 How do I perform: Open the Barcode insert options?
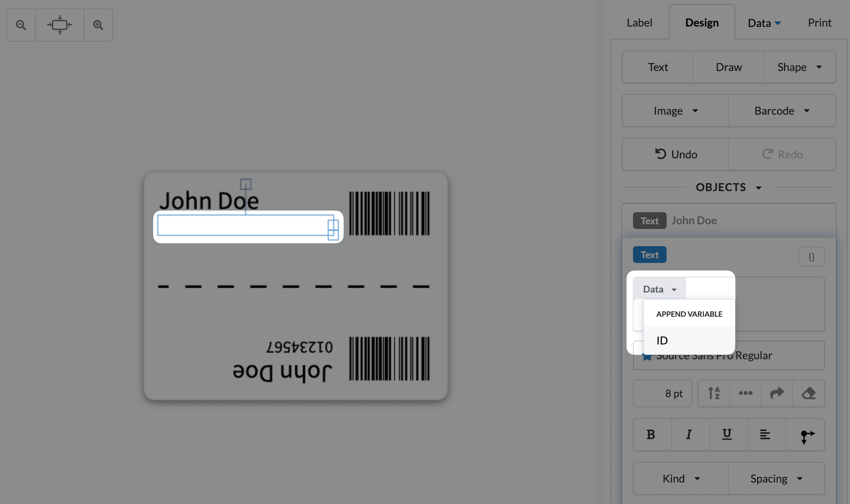click(782, 110)
